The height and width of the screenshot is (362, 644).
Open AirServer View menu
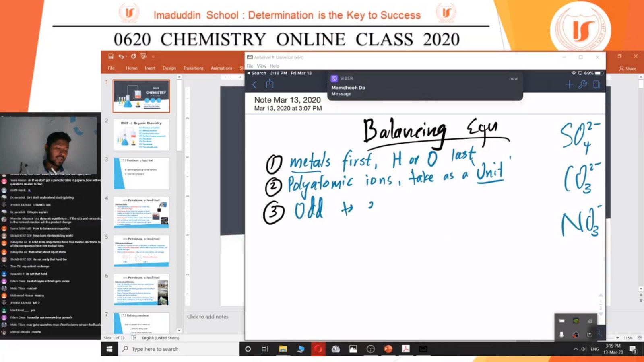(262, 66)
